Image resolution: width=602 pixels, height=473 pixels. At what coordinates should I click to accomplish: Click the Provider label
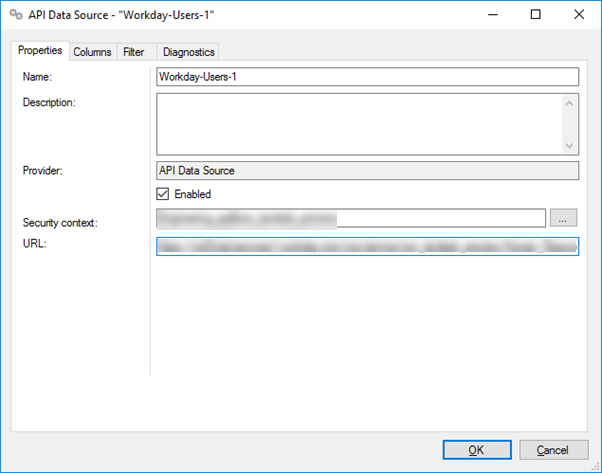(42, 170)
